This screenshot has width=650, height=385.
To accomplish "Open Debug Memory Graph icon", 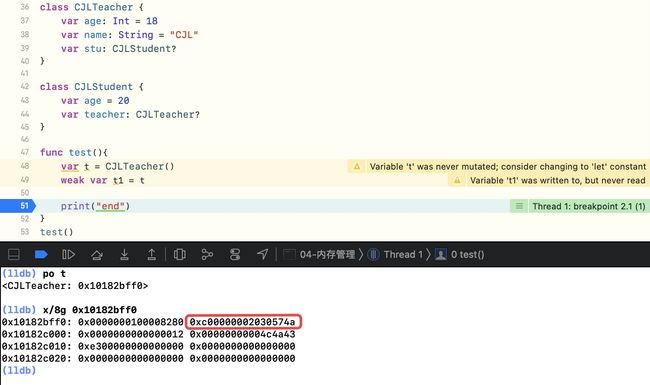I will (x=207, y=254).
